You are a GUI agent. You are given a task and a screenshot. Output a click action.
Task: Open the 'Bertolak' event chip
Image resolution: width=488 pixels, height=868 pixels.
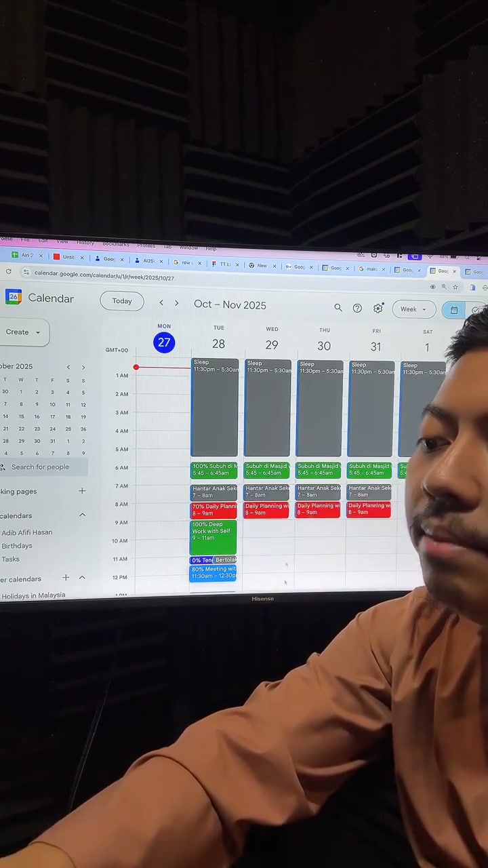click(226, 560)
